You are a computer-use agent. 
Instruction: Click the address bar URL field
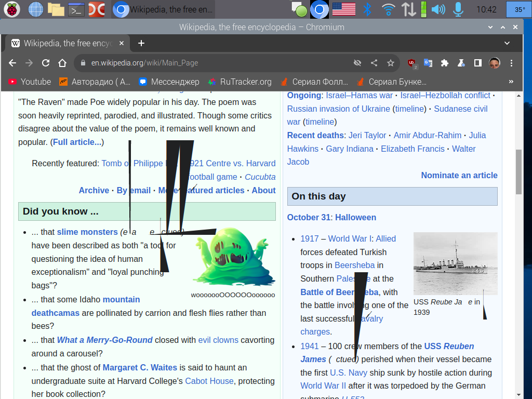pos(217,63)
